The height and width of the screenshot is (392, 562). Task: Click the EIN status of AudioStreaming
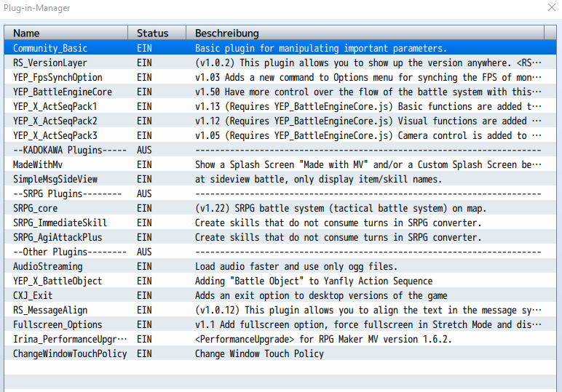click(x=144, y=266)
